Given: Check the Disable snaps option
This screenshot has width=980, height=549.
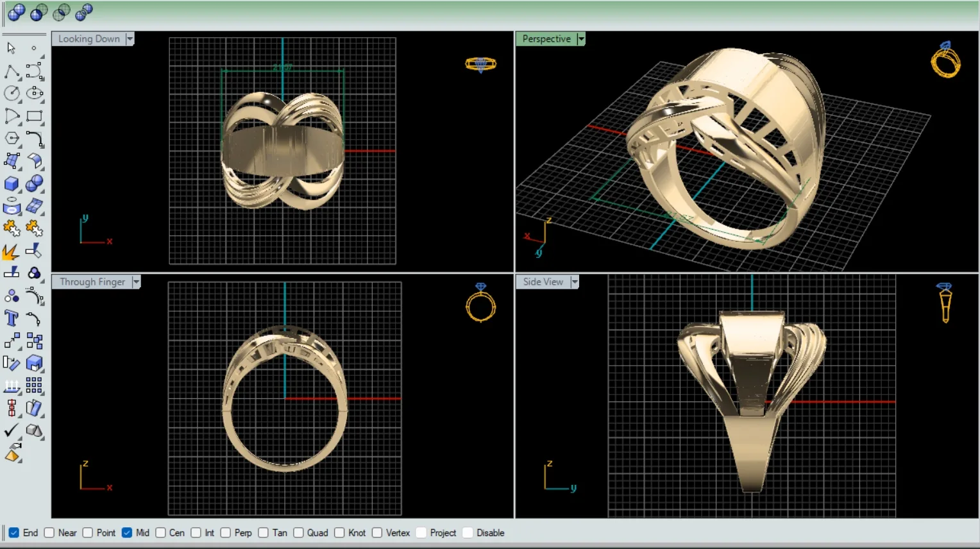Looking at the screenshot, I should [x=468, y=533].
